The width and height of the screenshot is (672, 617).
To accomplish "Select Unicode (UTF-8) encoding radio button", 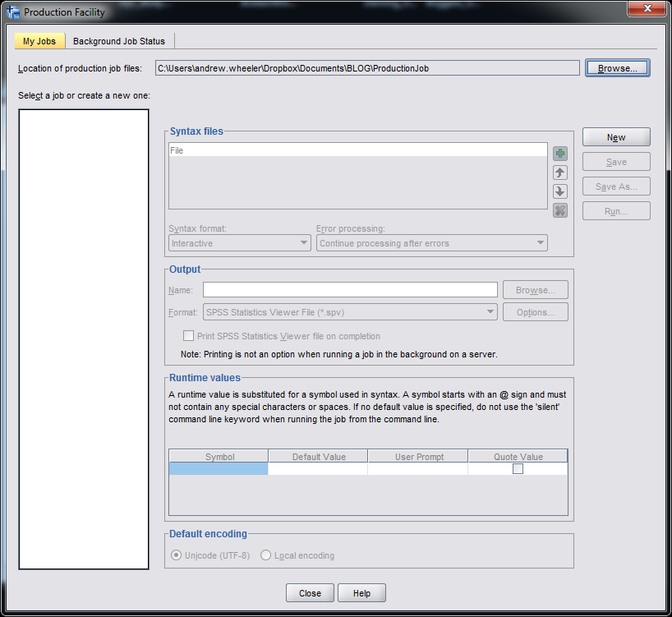I will (x=176, y=555).
